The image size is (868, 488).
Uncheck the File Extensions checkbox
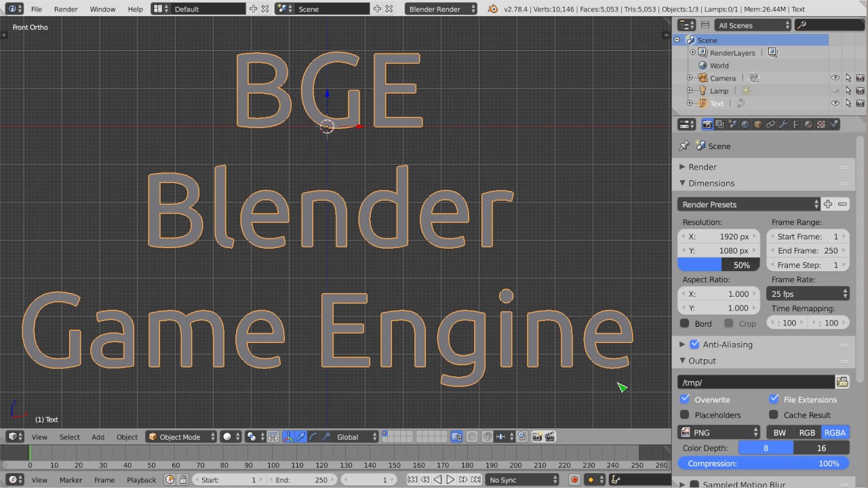pos(774,399)
